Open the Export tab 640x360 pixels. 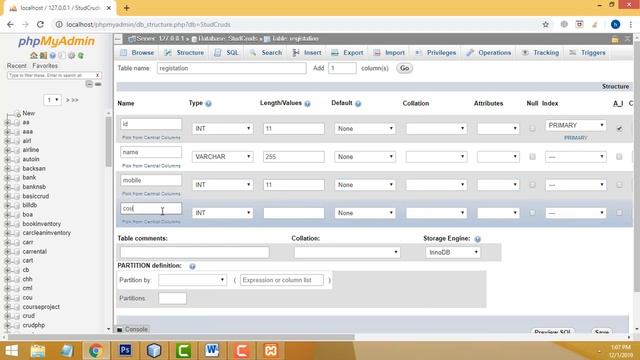[347, 53]
